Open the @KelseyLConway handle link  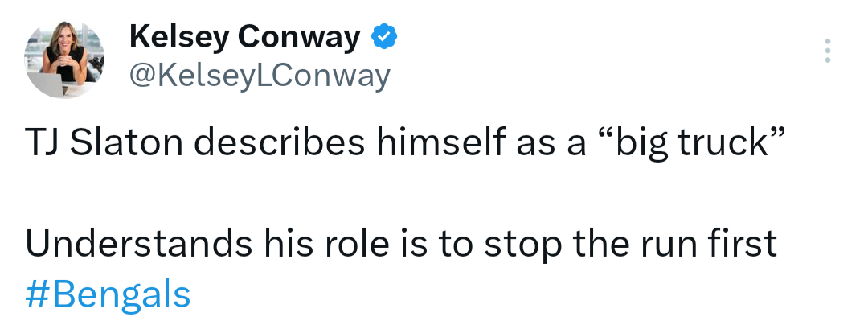(260, 76)
